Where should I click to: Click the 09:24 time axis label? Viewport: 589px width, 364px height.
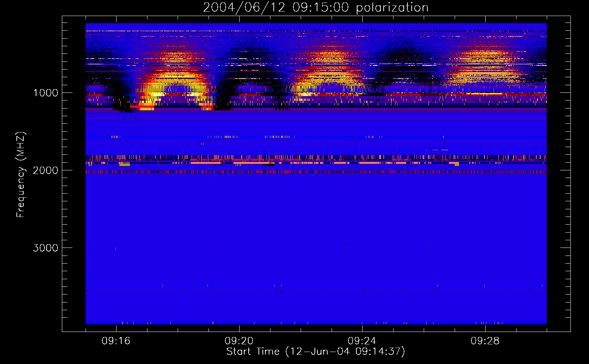coord(362,341)
